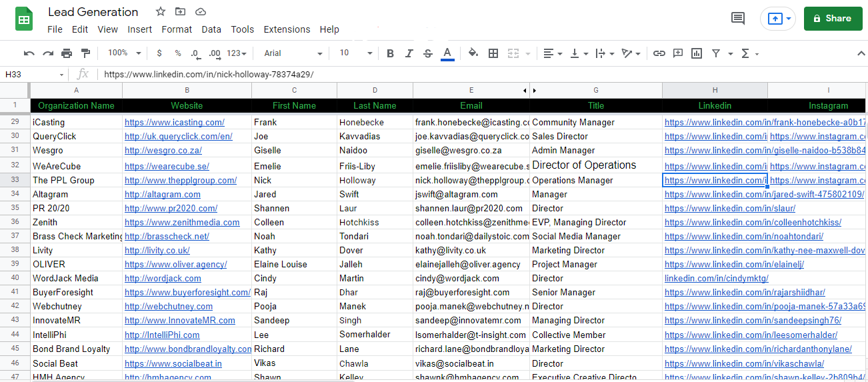Open the font size 10 dropdown
The width and height of the screenshot is (868, 382).
[355, 53]
